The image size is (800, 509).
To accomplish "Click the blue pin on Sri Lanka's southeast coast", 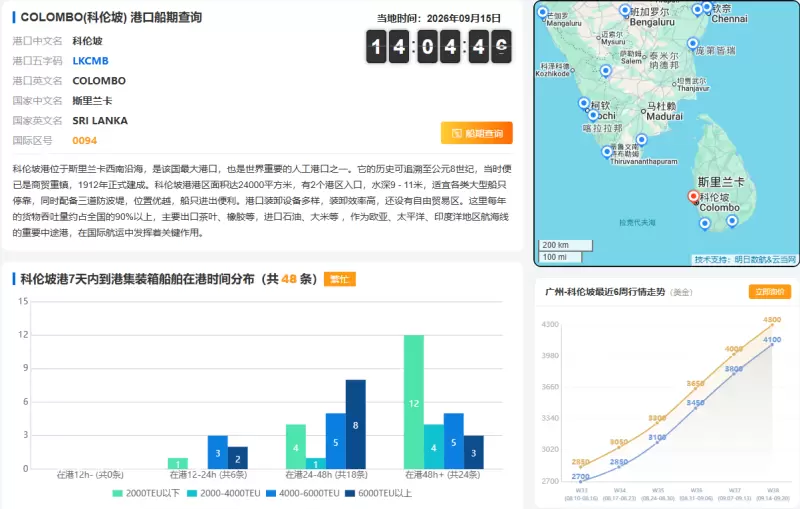I will point(732,220).
